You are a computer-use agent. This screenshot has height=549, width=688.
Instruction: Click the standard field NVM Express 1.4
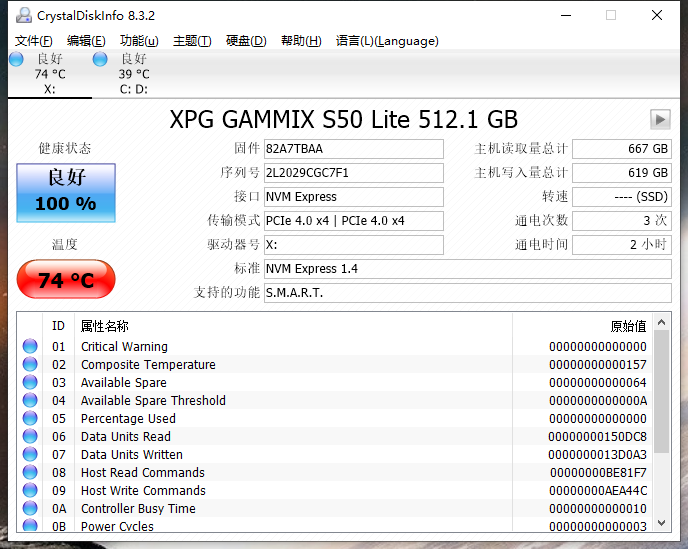(x=467, y=269)
